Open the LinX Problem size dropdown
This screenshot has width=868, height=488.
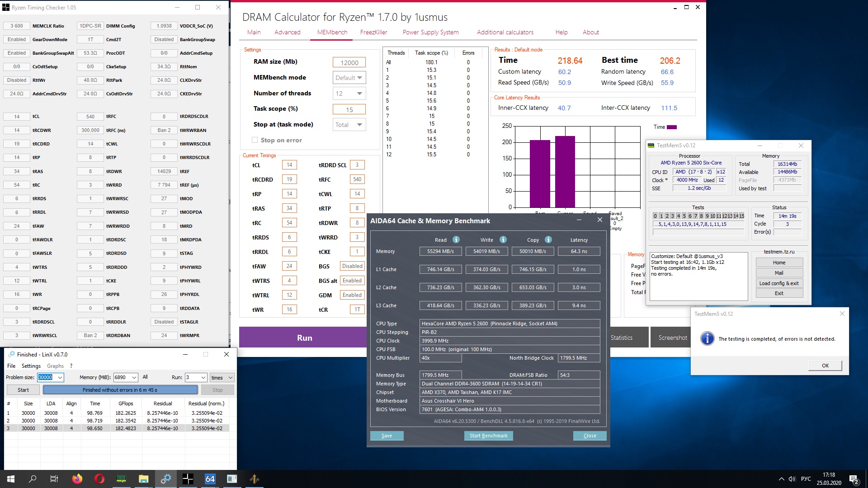tap(60, 377)
